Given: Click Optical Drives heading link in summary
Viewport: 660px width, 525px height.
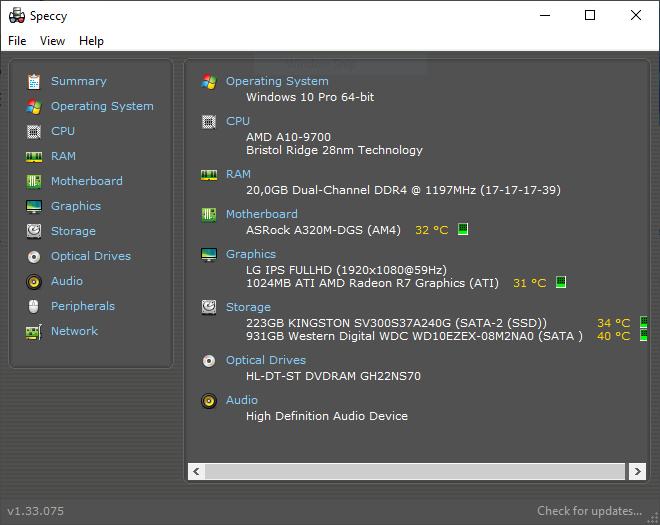Looking at the screenshot, I should point(266,360).
